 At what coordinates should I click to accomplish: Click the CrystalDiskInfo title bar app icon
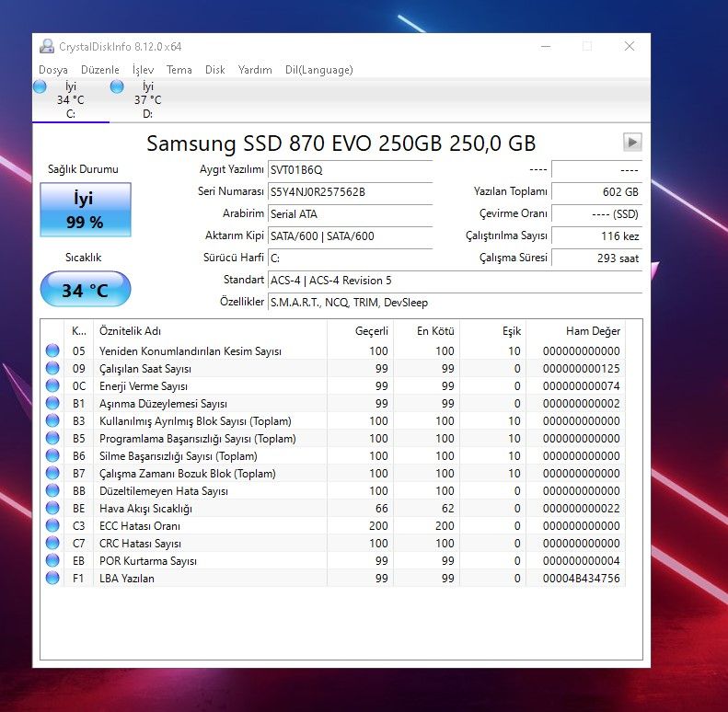pyautogui.click(x=46, y=46)
